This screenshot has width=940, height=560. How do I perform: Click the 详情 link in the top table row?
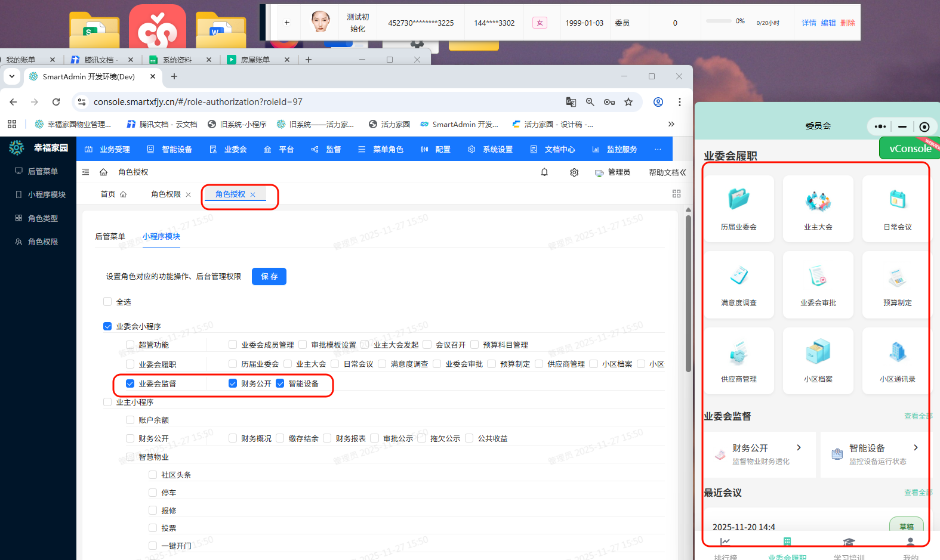[809, 23]
